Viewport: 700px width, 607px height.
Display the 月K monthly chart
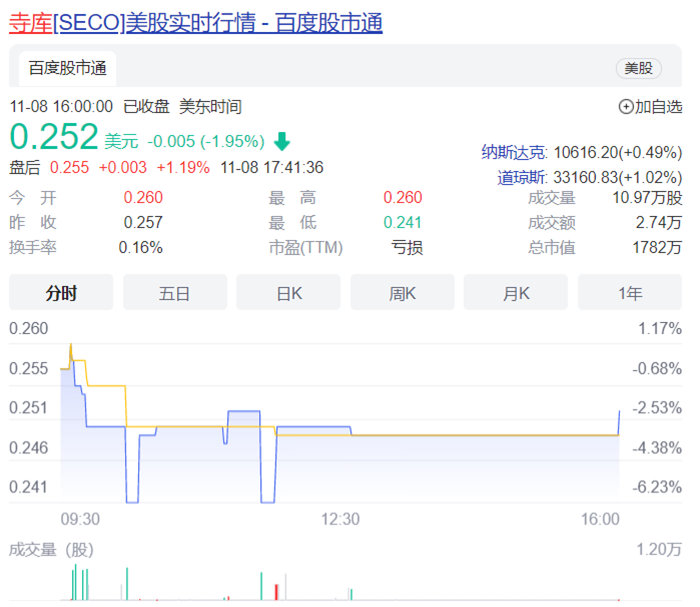pos(517,293)
